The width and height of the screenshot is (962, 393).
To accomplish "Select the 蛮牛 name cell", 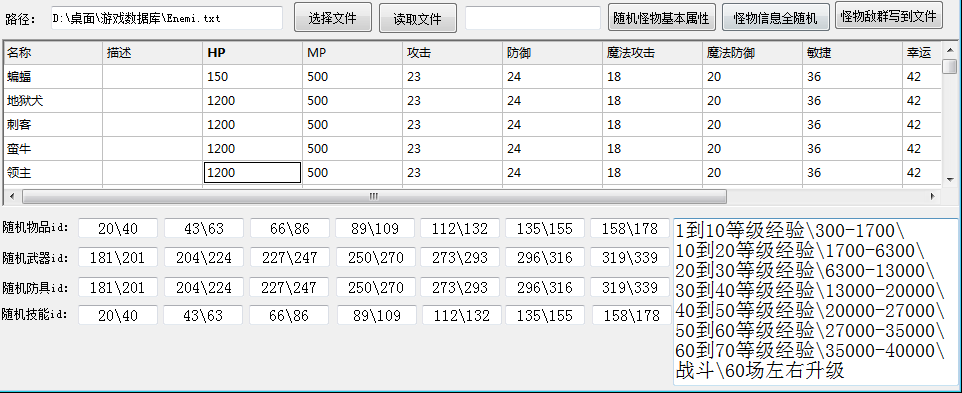I will point(53,148).
